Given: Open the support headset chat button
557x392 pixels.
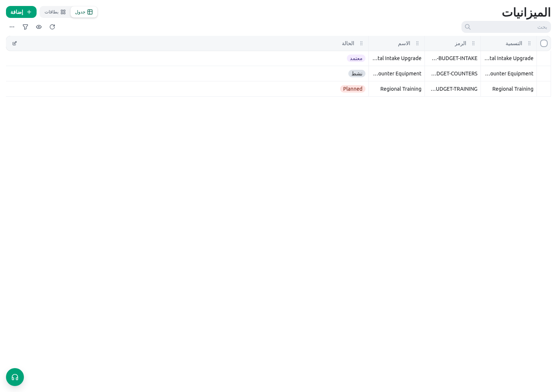Looking at the screenshot, I should click(15, 377).
